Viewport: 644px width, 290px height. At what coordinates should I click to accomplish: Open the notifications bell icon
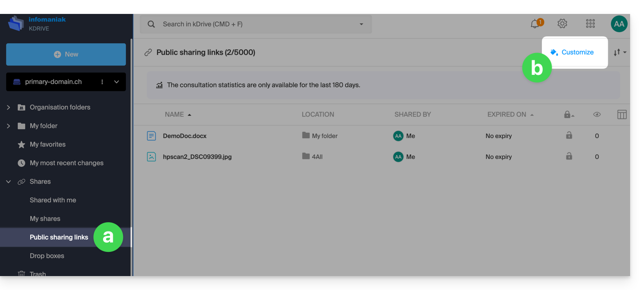point(535,24)
